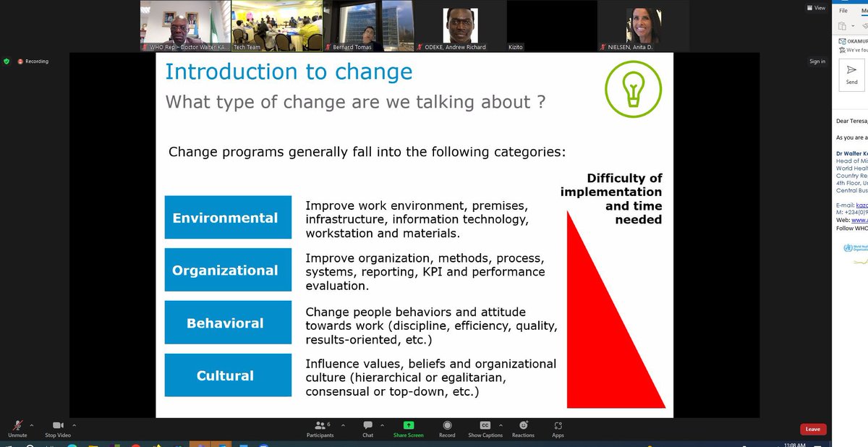Viewport: 868px width, 447px height.
Task: Open the Participants panel
Action: 320,429
